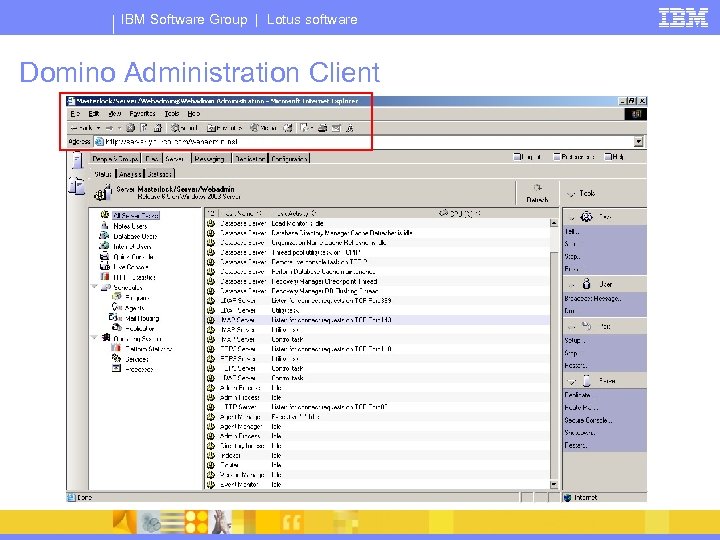Click the IE Refresh page icon
The width and height of the screenshot is (720, 540).
144,128
